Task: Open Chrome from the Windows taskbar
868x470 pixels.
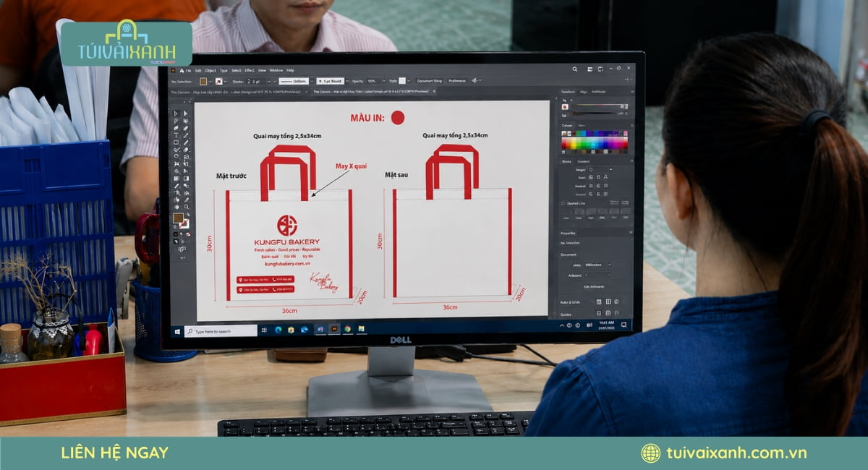Action: pyautogui.click(x=347, y=329)
